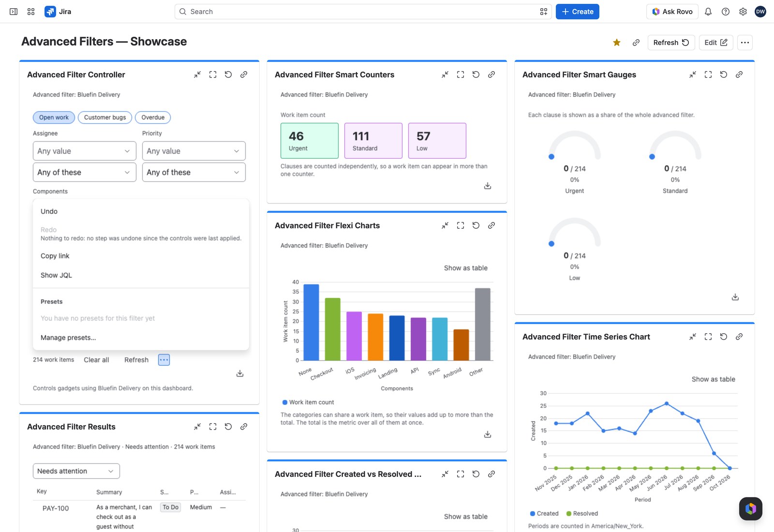Download Flexi Charts export icon
The height and width of the screenshot is (532, 774).
[x=488, y=434]
